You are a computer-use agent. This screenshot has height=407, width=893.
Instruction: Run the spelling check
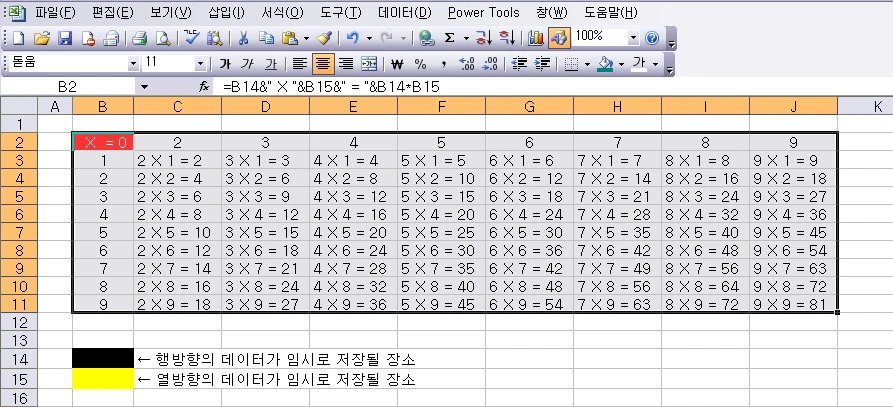[192, 38]
